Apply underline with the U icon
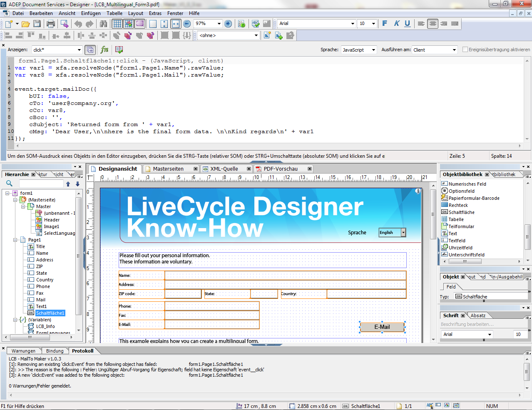This screenshot has height=410, width=532. point(408,23)
